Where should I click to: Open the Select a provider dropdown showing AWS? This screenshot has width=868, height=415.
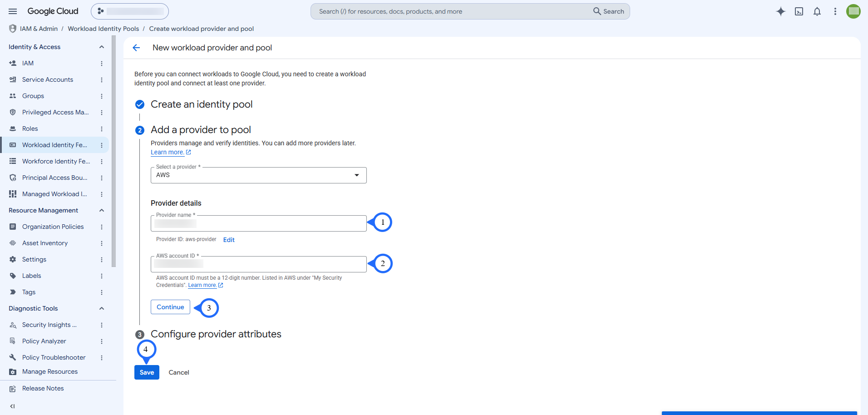tap(259, 175)
